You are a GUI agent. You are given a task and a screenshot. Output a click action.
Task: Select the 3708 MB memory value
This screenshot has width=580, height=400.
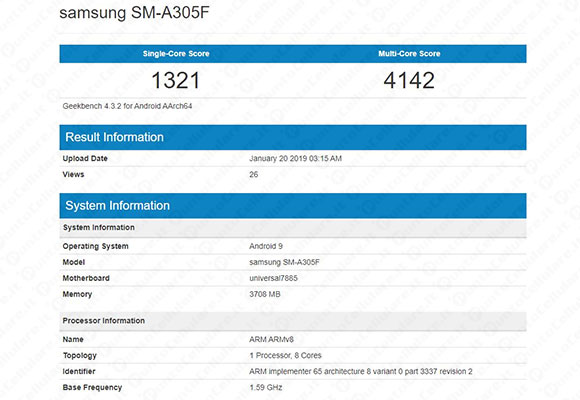tap(264, 294)
